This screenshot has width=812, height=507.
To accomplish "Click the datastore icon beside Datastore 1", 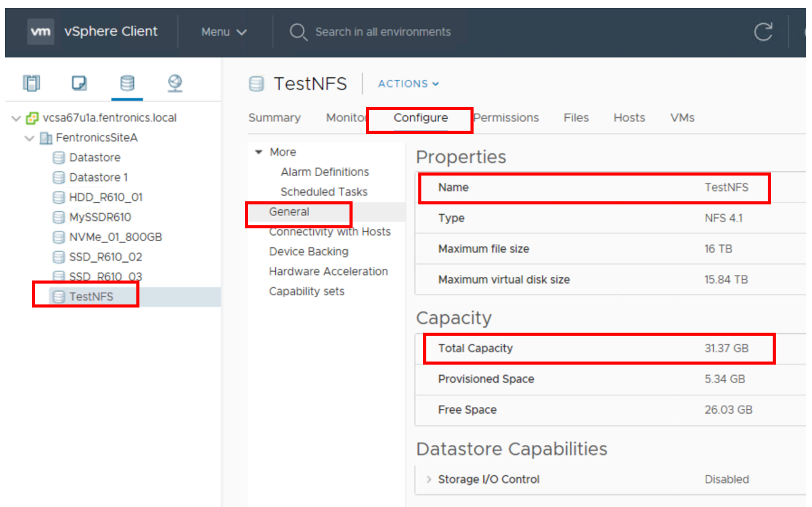I will click(x=59, y=177).
